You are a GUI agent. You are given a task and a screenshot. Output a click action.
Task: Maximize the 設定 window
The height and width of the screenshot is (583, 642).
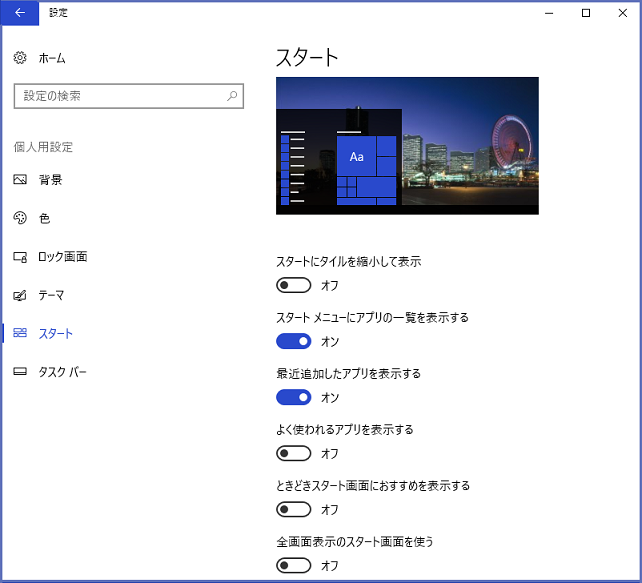pyautogui.click(x=586, y=13)
